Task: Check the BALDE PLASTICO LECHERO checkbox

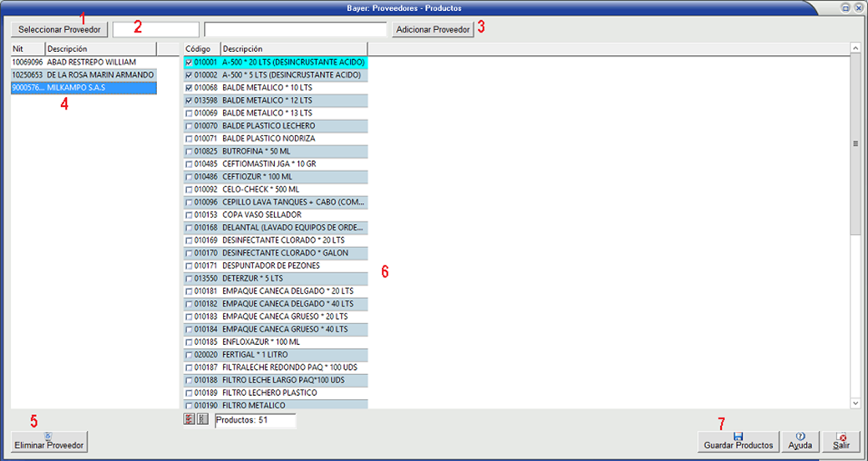Action: click(x=189, y=126)
